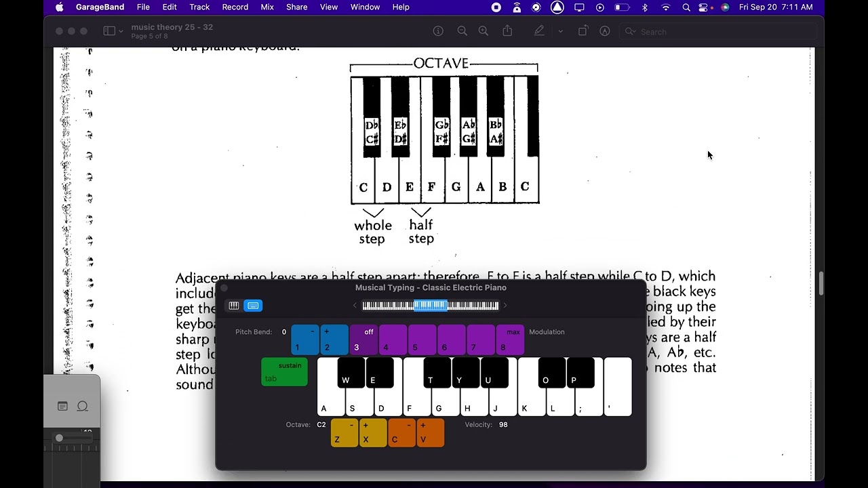Click the battery status icon
This screenshot has width=868, height=488.
tap(621, 7)
